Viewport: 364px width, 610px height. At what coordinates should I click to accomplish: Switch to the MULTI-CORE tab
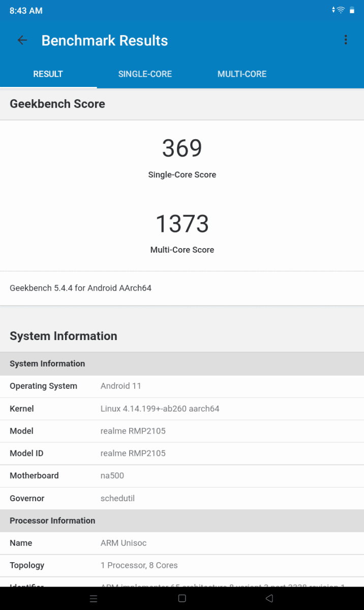point(242,74)
